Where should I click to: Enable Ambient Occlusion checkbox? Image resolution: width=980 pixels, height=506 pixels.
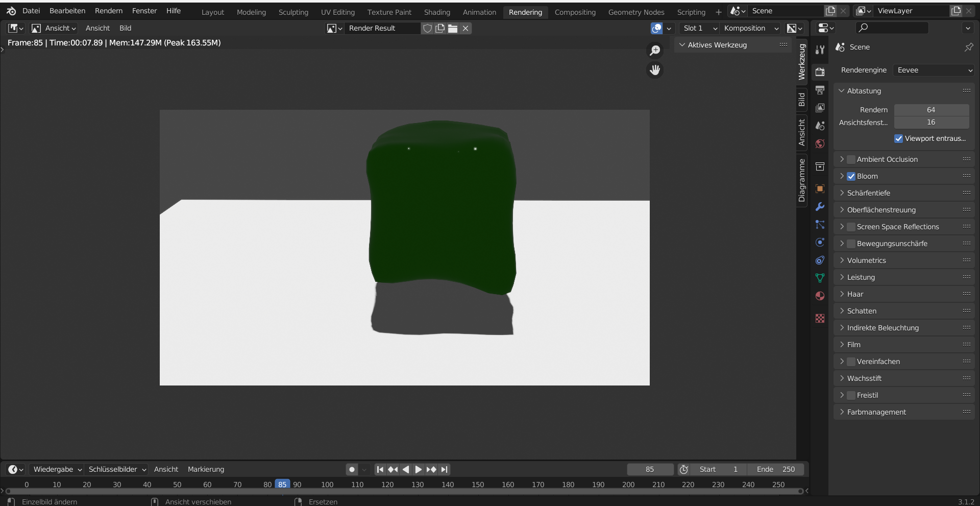pyautogui.click(x=850, y=159)
